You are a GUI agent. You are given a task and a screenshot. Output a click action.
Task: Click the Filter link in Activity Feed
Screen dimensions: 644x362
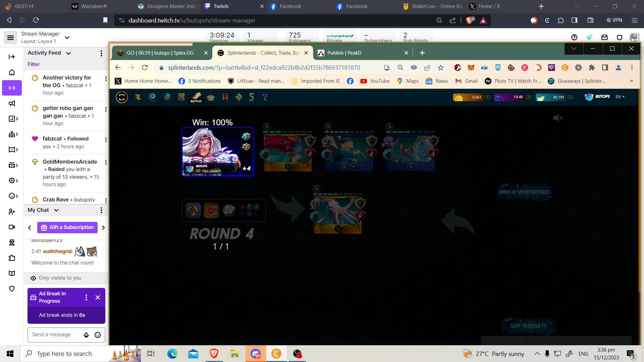tap(34, 64)
